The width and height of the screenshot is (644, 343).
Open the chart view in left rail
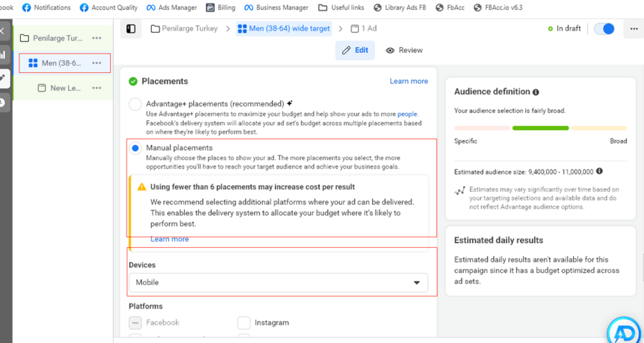click(3, 54)
